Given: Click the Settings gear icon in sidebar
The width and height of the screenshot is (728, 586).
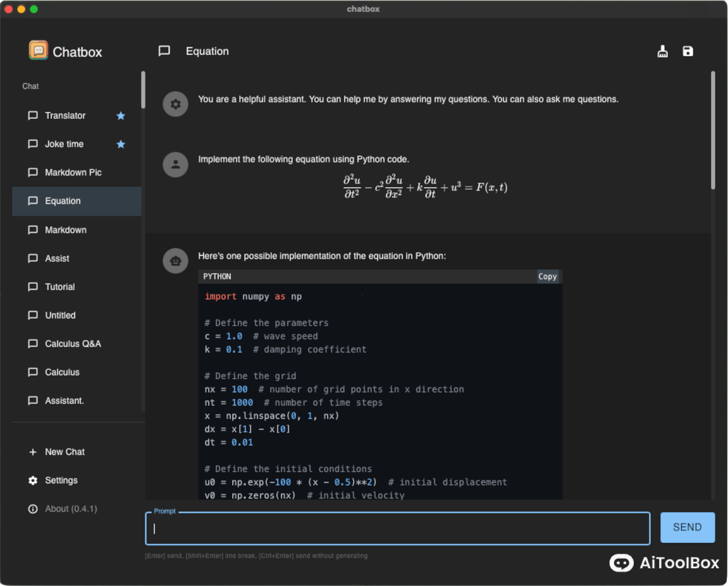Looking at the screenshot, I should click(x=33, y=480).
